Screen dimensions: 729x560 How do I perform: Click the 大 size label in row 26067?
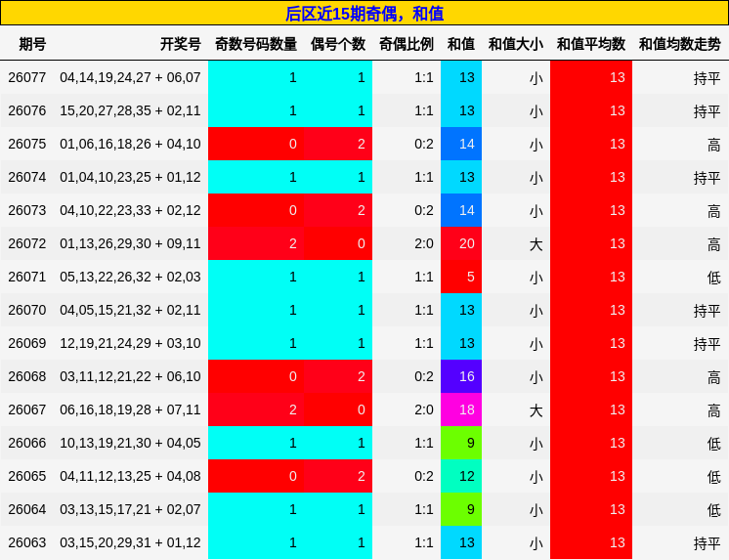point(536,410)
